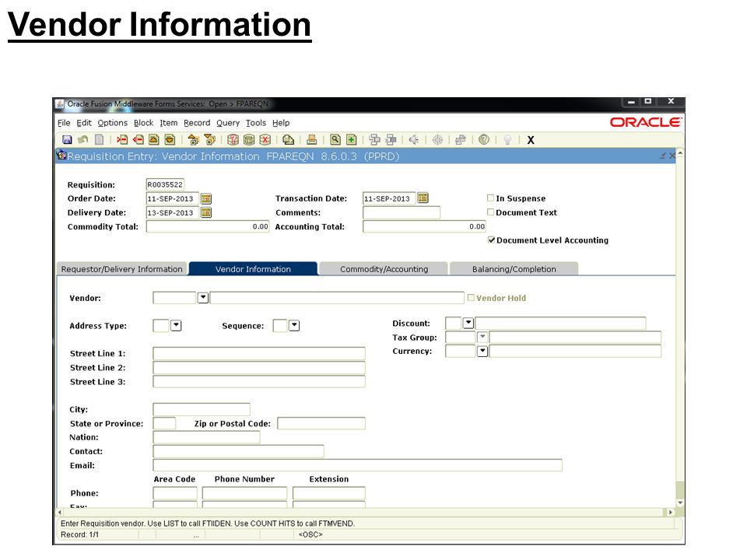Switch to the Commodity/Accounting tab
747x560 pixels.
[384, 269]
